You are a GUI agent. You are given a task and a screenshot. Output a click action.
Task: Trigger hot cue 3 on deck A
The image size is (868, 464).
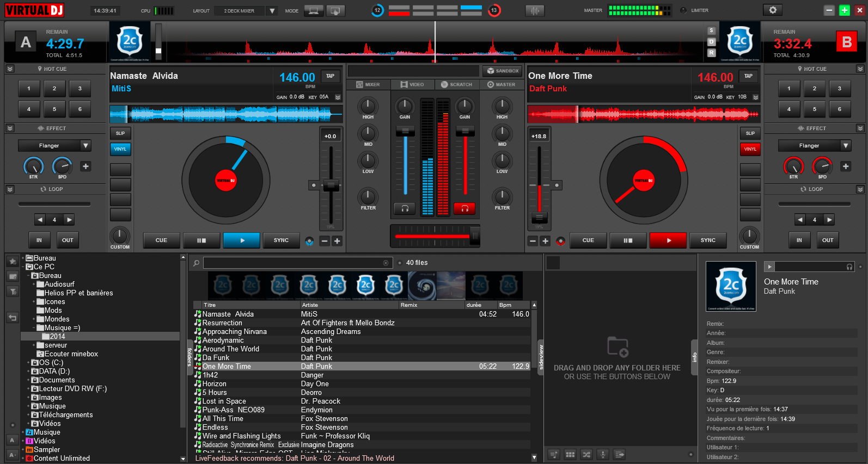click(x=80, y=88)
